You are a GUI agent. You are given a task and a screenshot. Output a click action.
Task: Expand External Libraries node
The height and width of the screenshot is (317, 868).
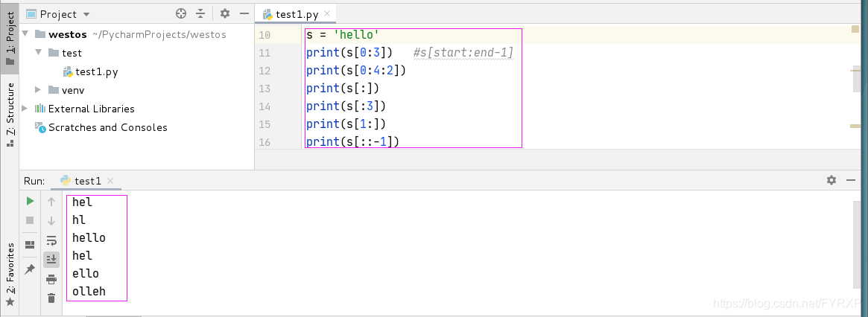[25, 109]
